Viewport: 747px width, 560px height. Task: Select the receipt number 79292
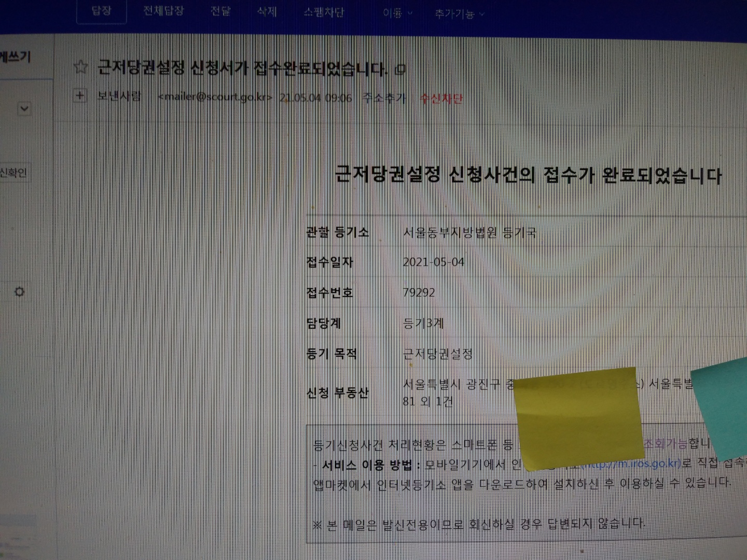point(419,292)
